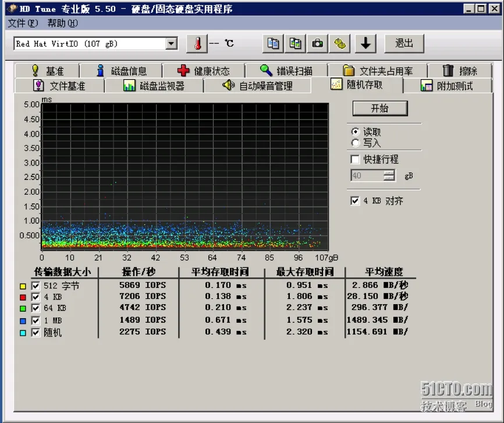This screenshot has width=504, height=423.
Task: Click the cyan 随机 color swatch
Action: tap(23, 333)
